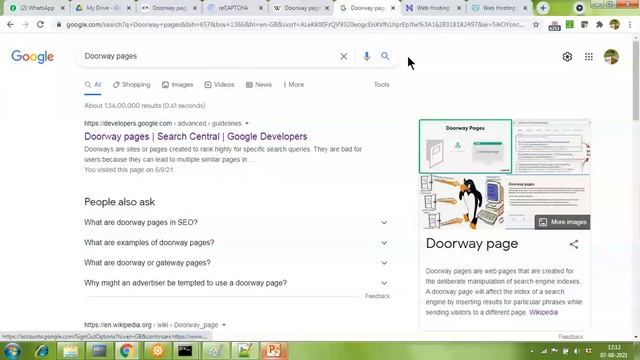Open the Wikipedia link in the knowledge panel

(x=543, y=312)
